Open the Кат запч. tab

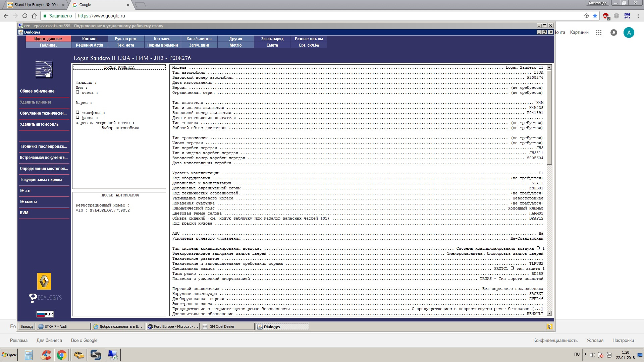point(162,39)
